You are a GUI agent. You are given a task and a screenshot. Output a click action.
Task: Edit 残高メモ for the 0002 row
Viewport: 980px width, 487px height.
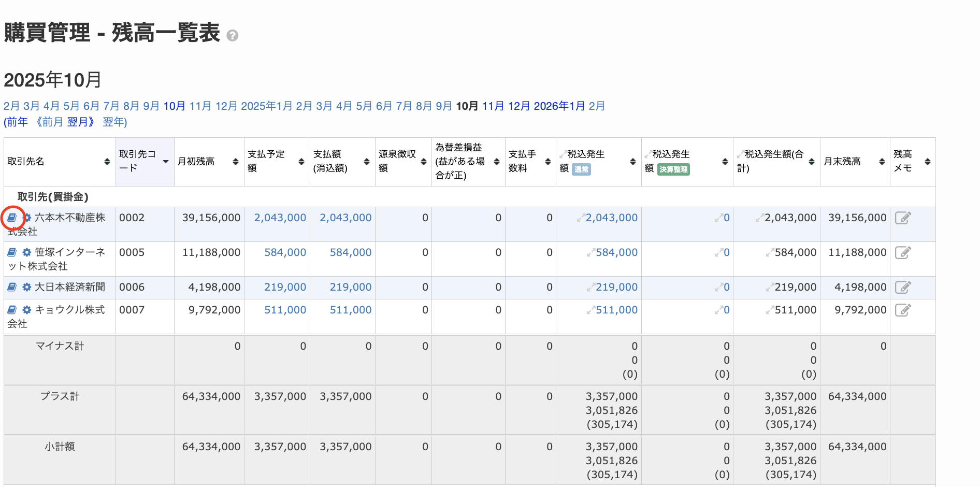pyautogui.click(x=903, y=218)
